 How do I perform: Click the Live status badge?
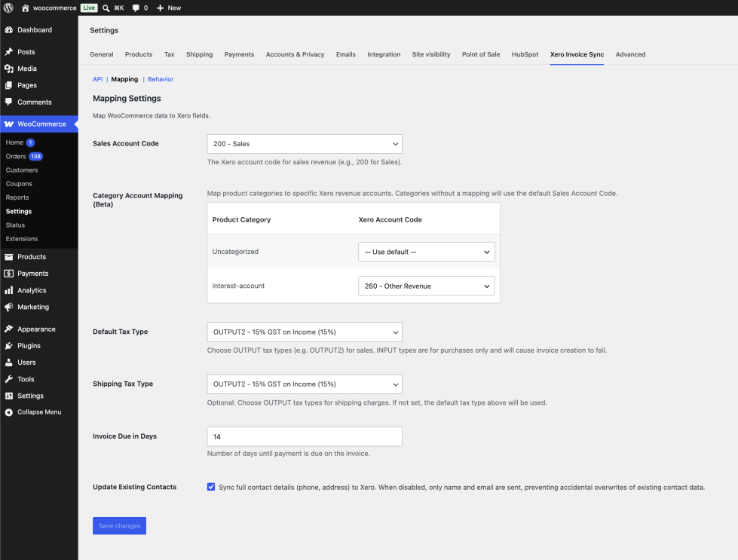click(x=89, y=8)
